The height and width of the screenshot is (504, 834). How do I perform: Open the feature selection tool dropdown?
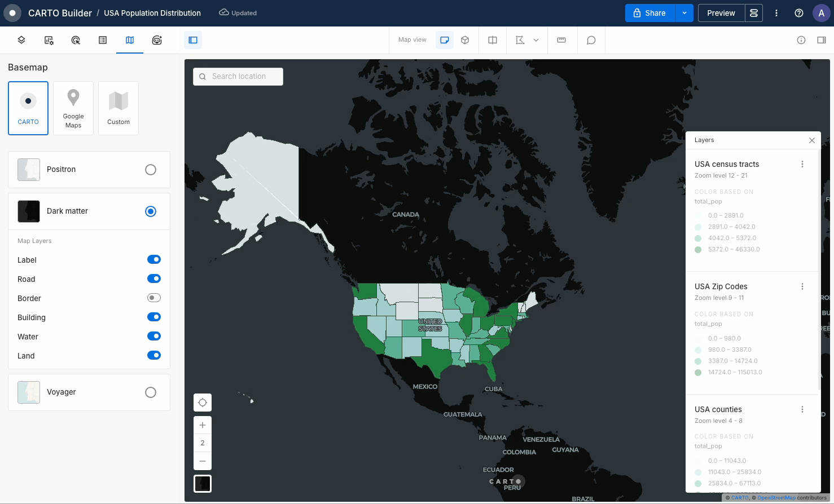tap(535, 40)
